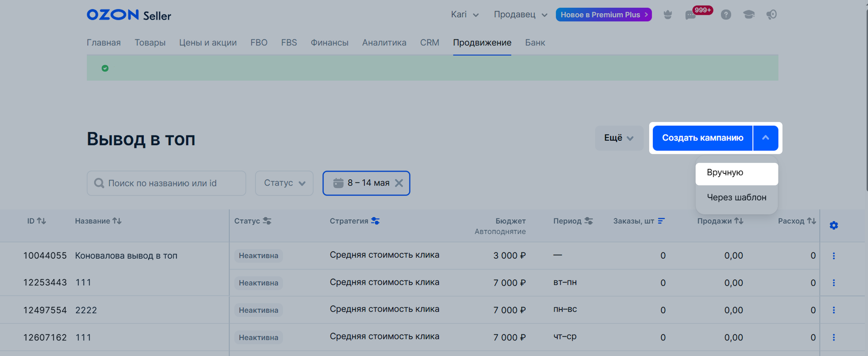Go to Аналитика tab
The height and width of the screenshot is (356, 868).
384,43
